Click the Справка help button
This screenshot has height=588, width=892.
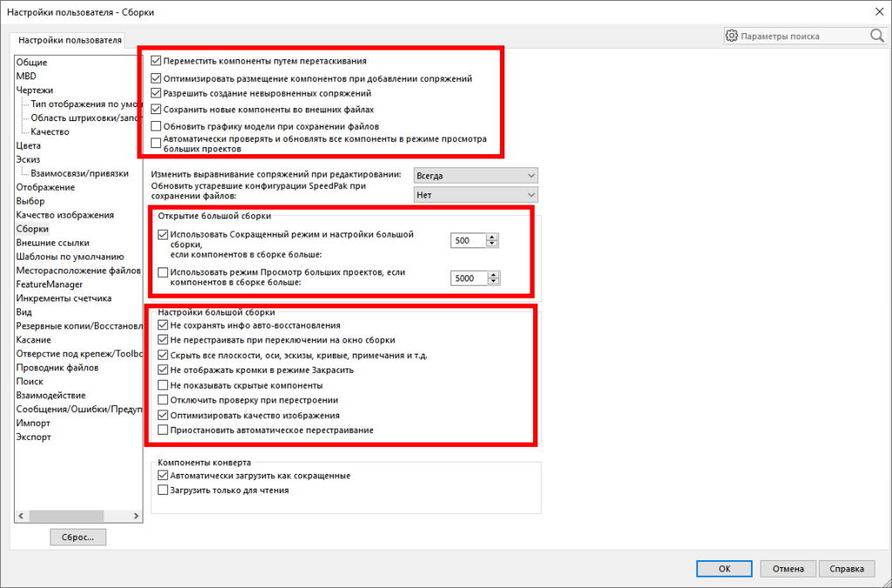(x=847, y=569)
